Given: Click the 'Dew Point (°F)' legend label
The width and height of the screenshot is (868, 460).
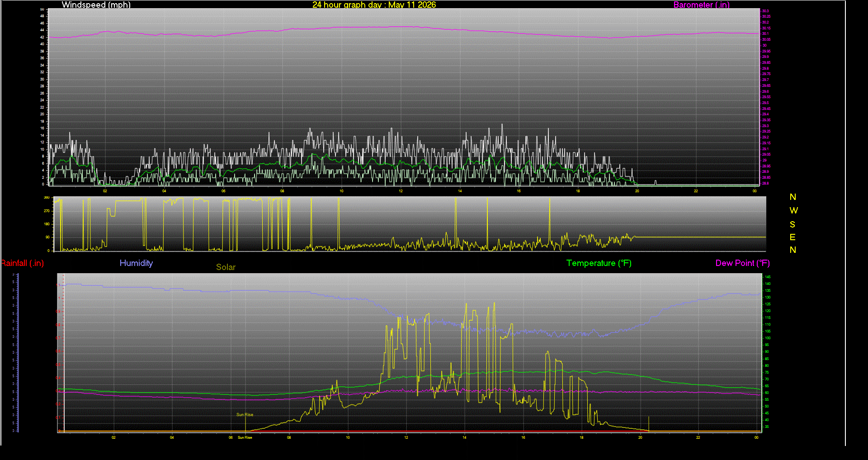Looking at the screenshot, I should [742, 263].
